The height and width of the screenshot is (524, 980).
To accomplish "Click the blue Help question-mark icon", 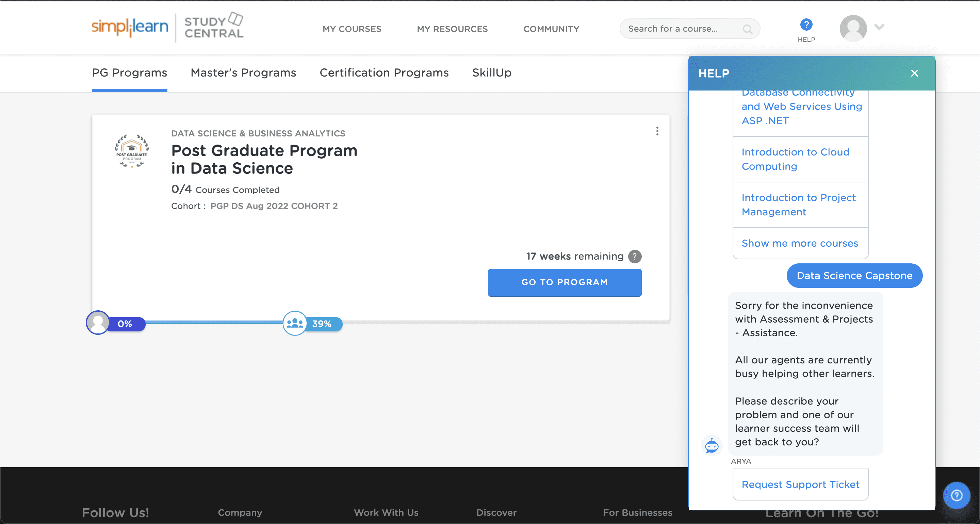I will 806,25.
